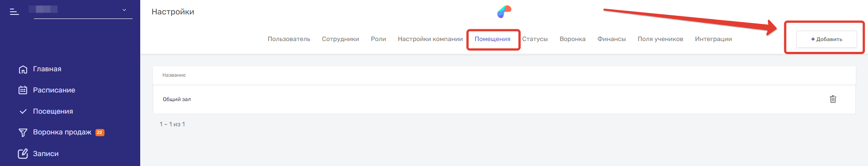Click the Воронка продаж funnel icon
Image resolution: width=868 pixels, height=166 pixels.
pos(23,133)
